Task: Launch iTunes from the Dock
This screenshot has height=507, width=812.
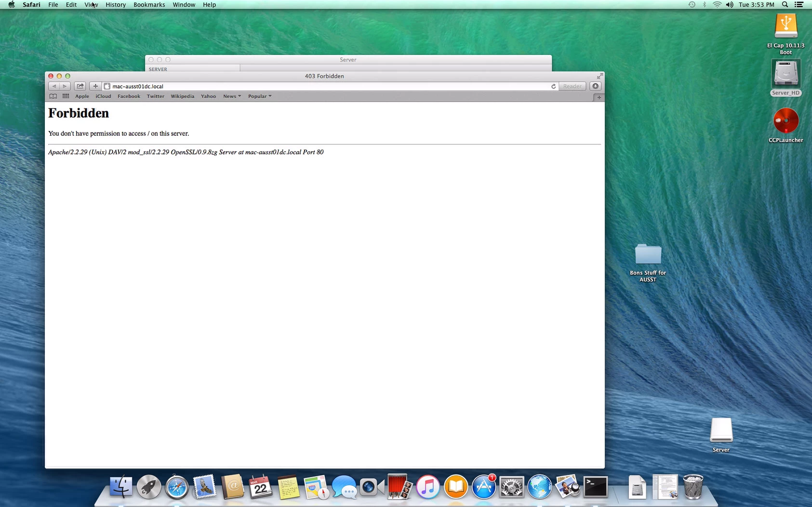Action: (428, 487)
